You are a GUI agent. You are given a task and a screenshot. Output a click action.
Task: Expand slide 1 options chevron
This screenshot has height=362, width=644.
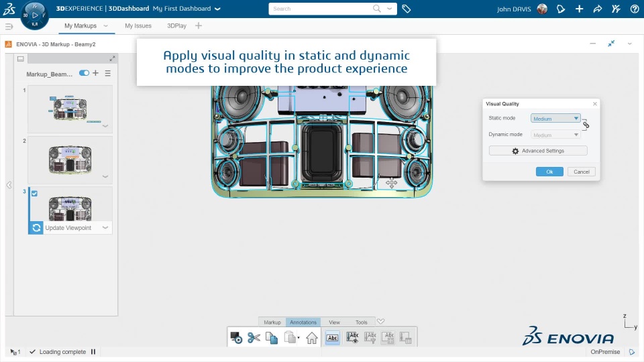(105, 126)
